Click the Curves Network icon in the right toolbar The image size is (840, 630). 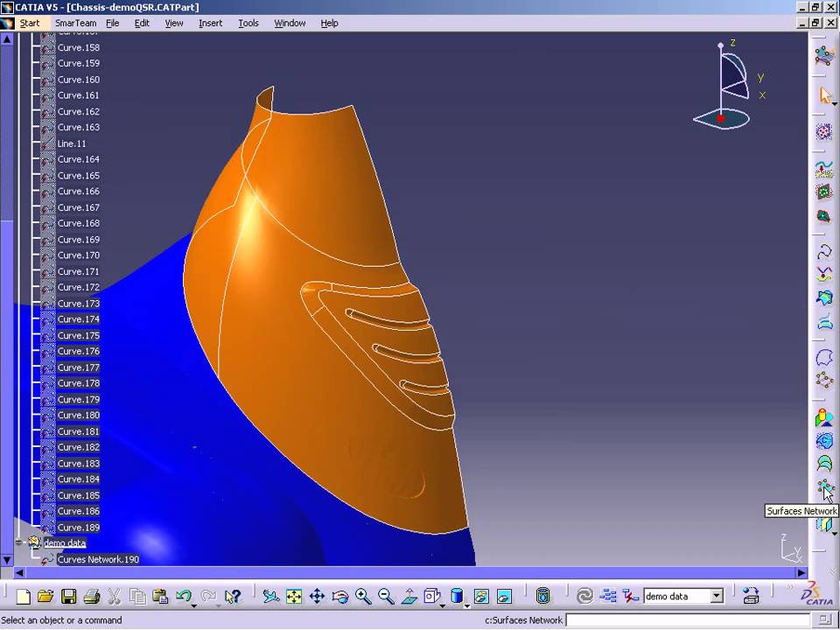824,381
